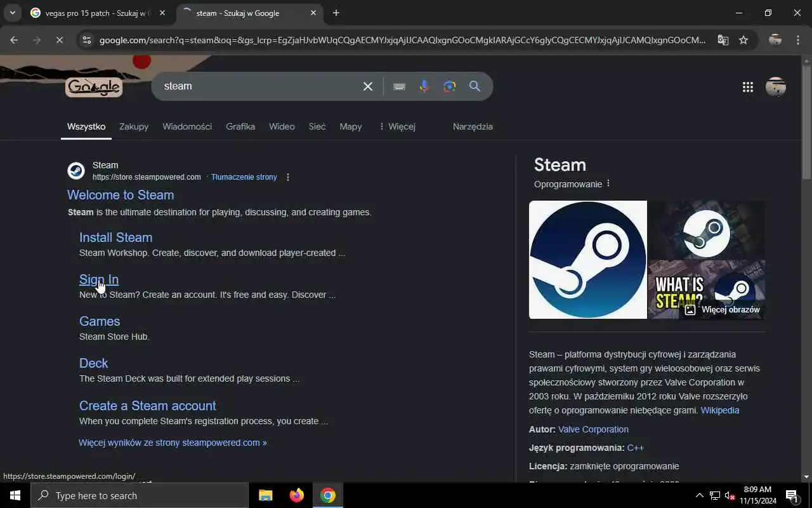Open the notification center icon
The image size is (812, 508).
pyautogui.click(x=792, y=495)
